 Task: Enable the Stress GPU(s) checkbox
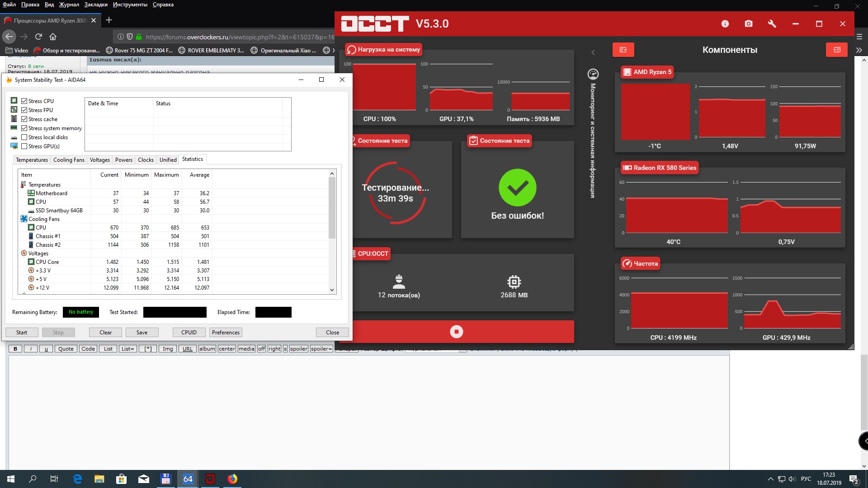24,146
